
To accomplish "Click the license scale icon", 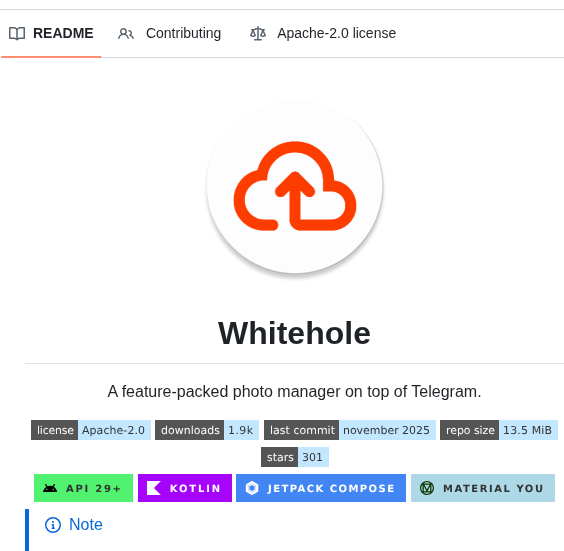I will point(258,34).
